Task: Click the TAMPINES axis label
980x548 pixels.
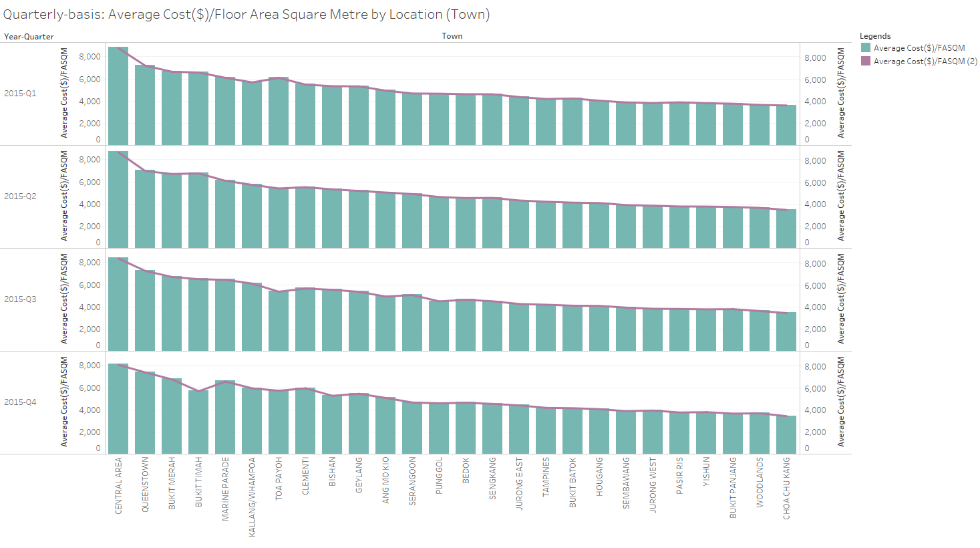Action: coord(546,477)
